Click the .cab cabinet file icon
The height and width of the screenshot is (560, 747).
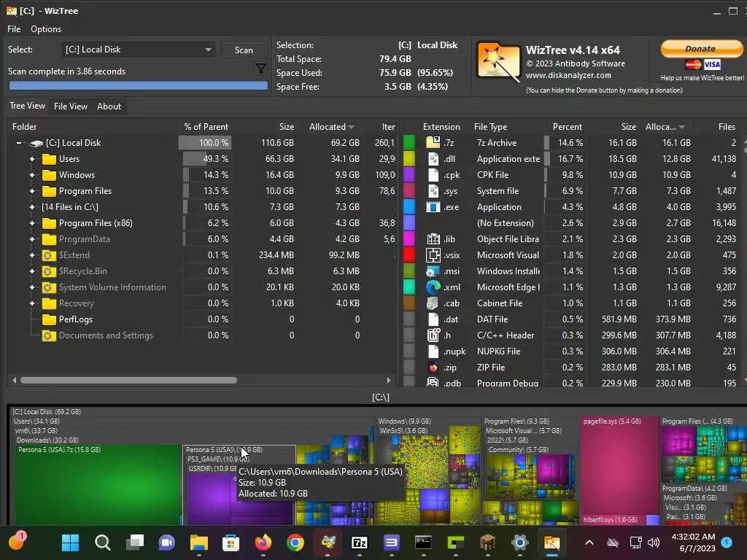433,303
